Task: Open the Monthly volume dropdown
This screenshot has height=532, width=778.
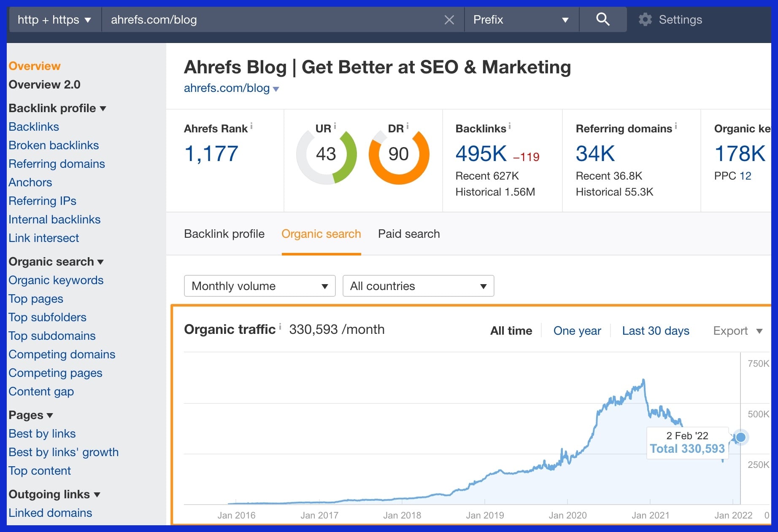Action: coord(259,286)
